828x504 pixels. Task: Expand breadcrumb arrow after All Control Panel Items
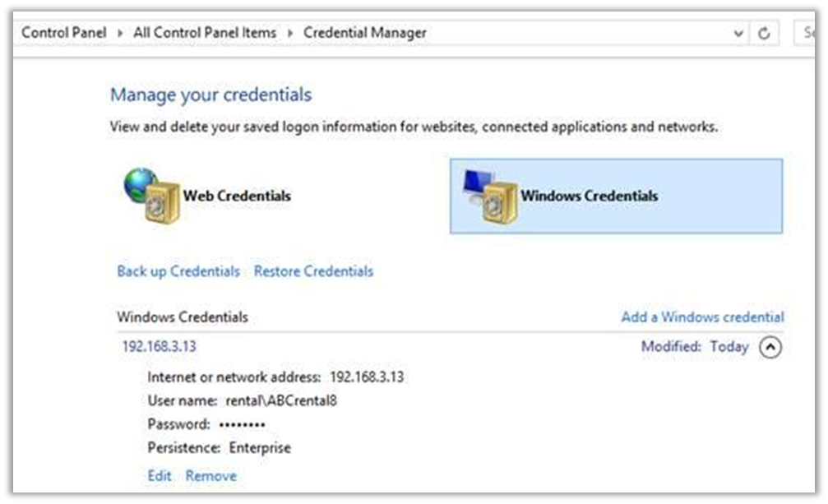click(x=290, y=34)
